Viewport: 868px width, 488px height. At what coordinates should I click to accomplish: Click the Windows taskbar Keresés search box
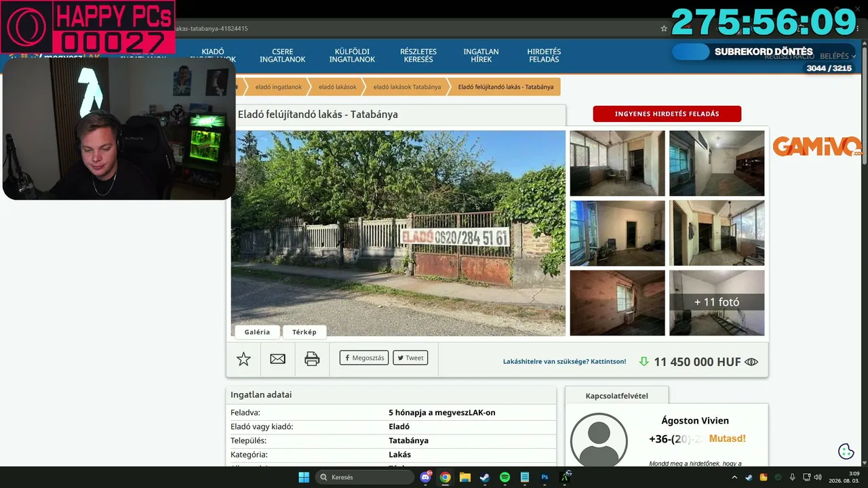click(365, 477)
